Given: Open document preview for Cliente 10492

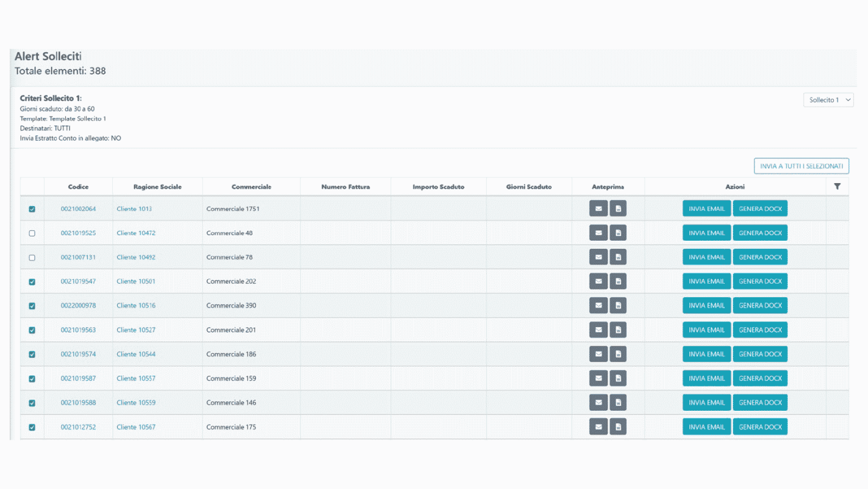Looking at the screenshot, I should [618, 257].
